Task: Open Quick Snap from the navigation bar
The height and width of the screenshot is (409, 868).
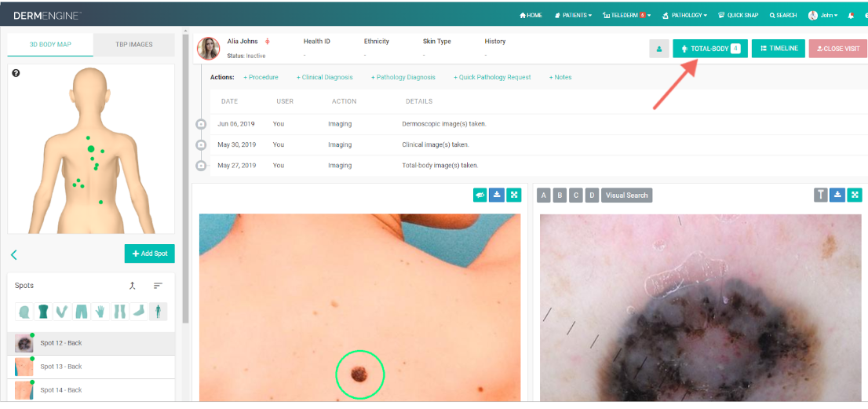Action: (x=738, y=16)
